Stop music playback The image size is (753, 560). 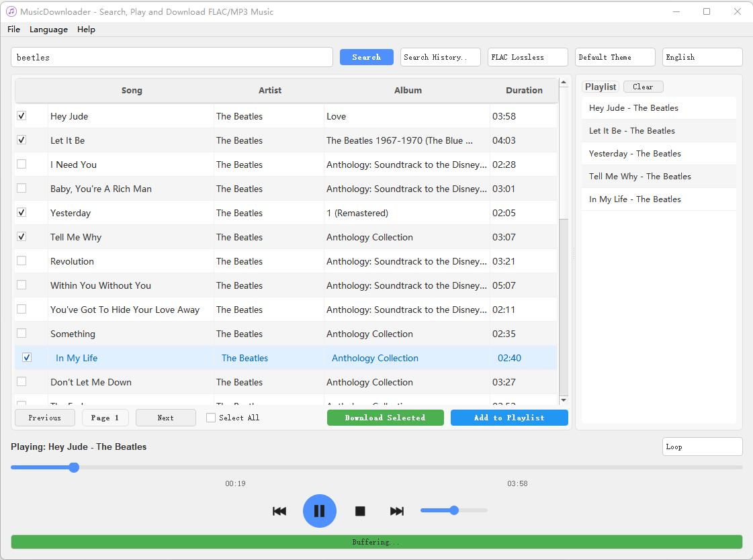pyautogui.click(x=360, y=511)
